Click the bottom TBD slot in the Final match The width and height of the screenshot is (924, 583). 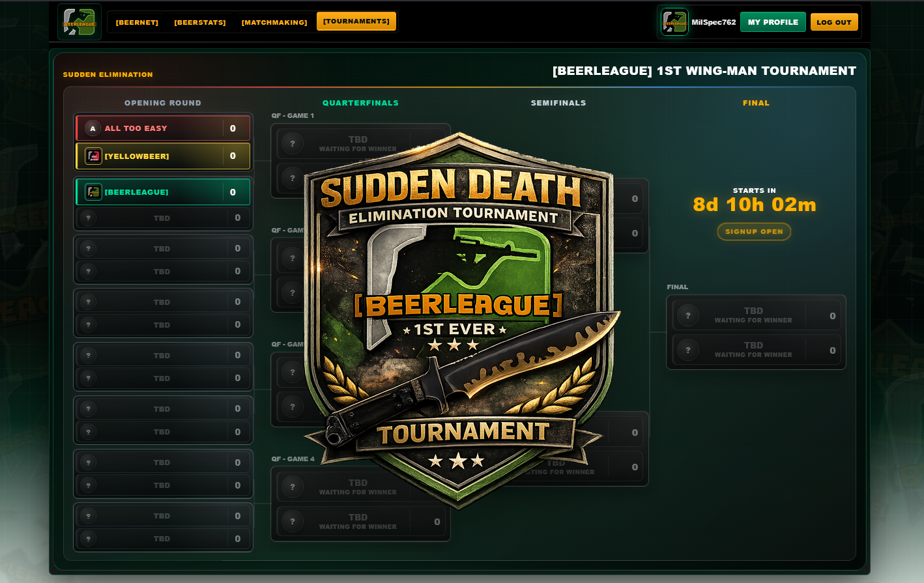[756, 350]
